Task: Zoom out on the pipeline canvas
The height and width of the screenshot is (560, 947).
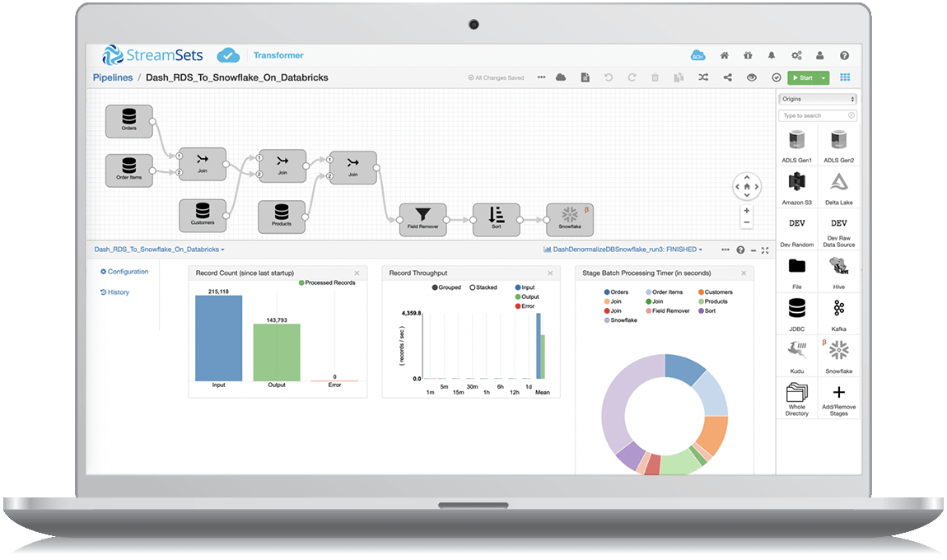Action: point(747,222)
